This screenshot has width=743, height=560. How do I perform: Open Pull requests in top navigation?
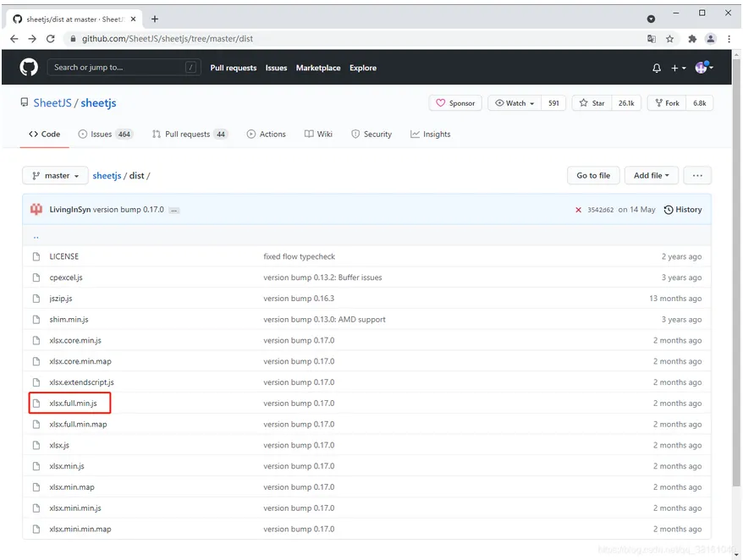tap(233, 68)
